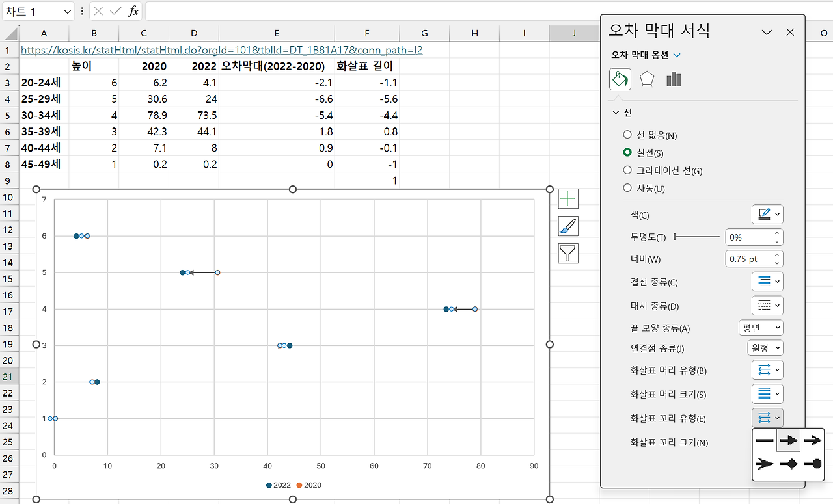Select cell with text 오차막대(2022-2020)
The height and width of the screenshot is (504, 833).
tap(277, 66)
